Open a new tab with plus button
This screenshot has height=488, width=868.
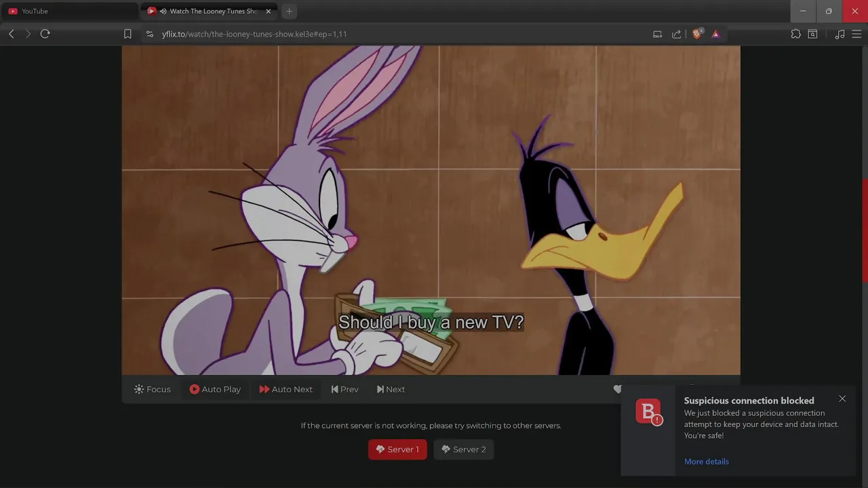[x=290, y=11]
